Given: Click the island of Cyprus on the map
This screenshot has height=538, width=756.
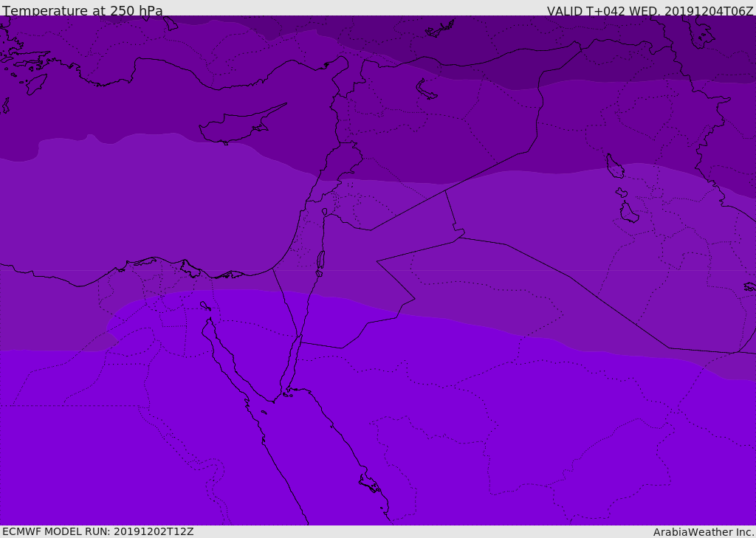Looking at the screenshot, I should [241, 125].
